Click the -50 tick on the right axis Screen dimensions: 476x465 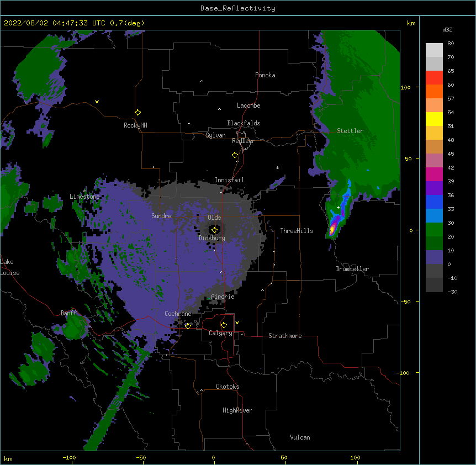[x=405, y=302]
